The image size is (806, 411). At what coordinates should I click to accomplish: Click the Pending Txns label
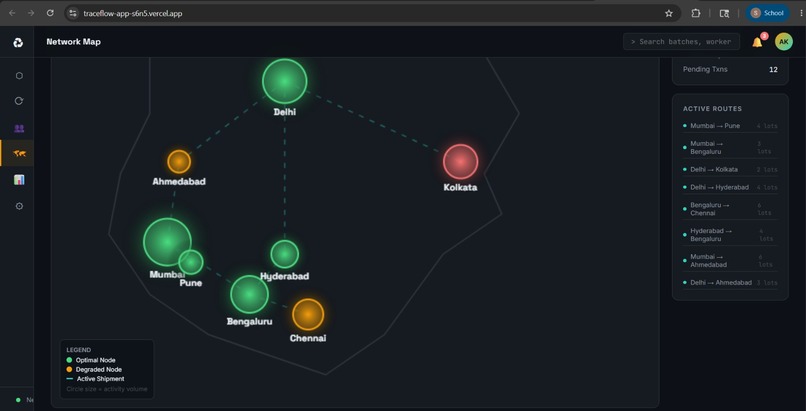click(705, 69)
